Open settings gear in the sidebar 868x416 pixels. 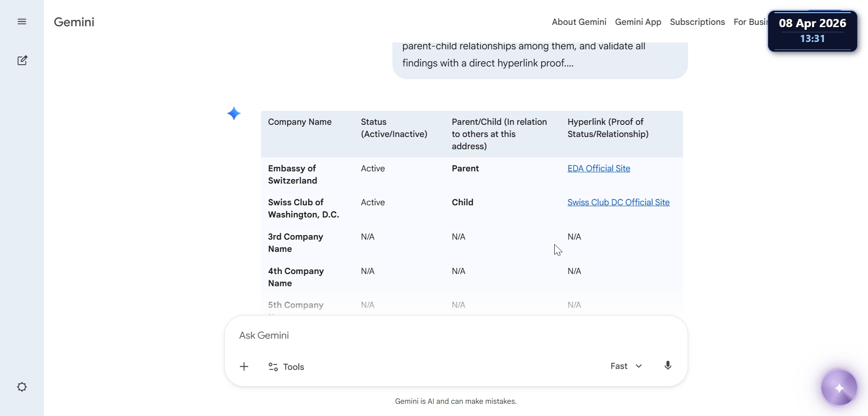point(22,387)
